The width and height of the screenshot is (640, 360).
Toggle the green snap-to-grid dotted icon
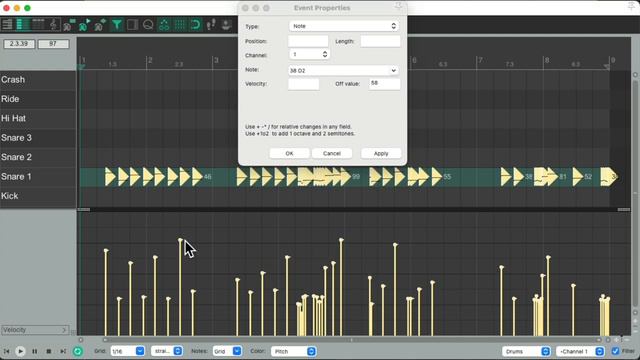[180, 25]
